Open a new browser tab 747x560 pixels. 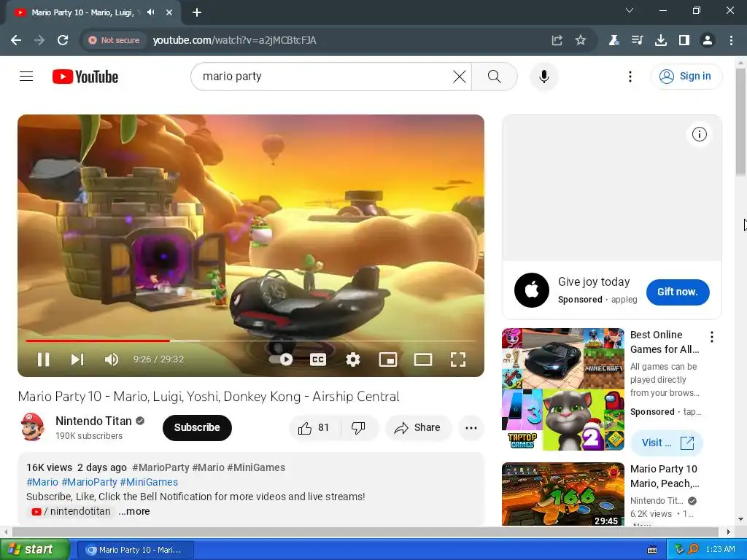pyautogui.click(x=197, y=12)
